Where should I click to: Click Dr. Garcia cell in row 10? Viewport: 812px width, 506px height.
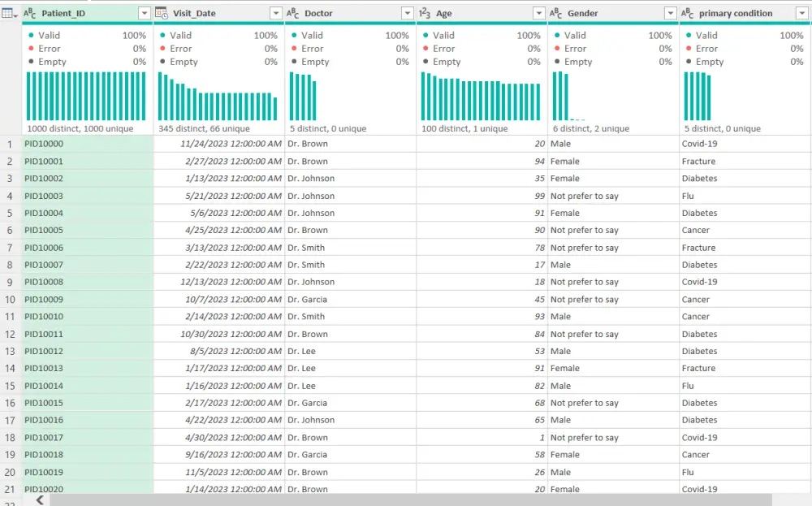(x=351, y=300)
